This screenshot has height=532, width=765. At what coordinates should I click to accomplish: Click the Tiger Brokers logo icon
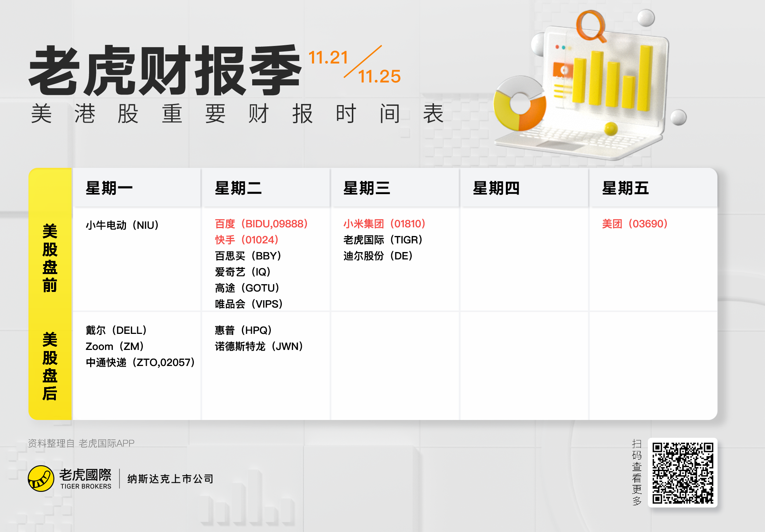click(41, 478)
